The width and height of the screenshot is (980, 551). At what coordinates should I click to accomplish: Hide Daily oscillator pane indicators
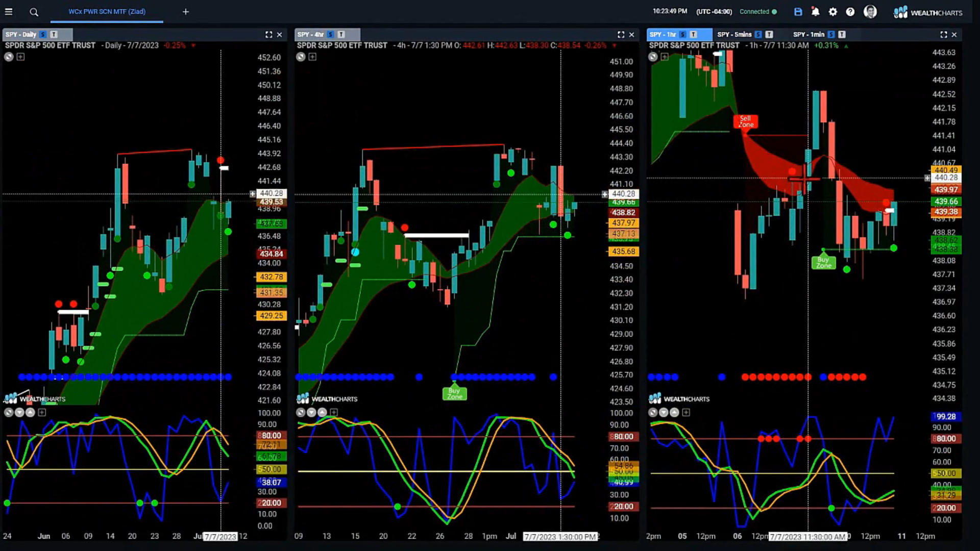[9, 412]
